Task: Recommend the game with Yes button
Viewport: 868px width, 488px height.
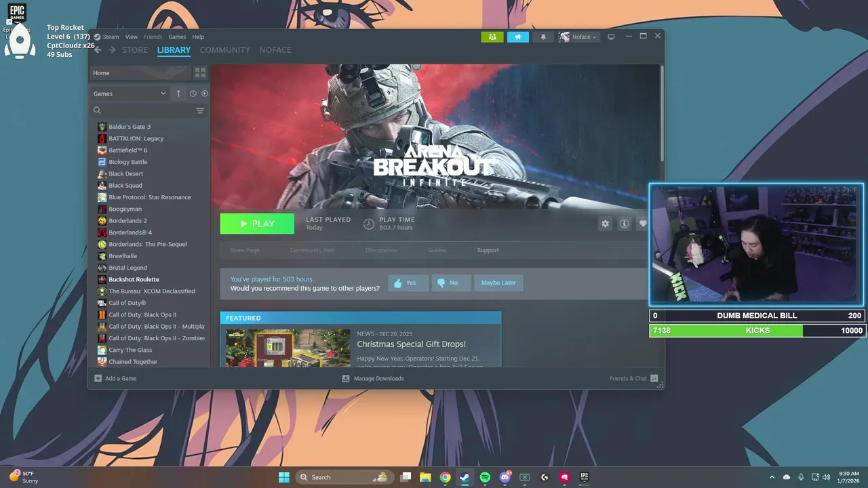Action: [x=408, y=283]
